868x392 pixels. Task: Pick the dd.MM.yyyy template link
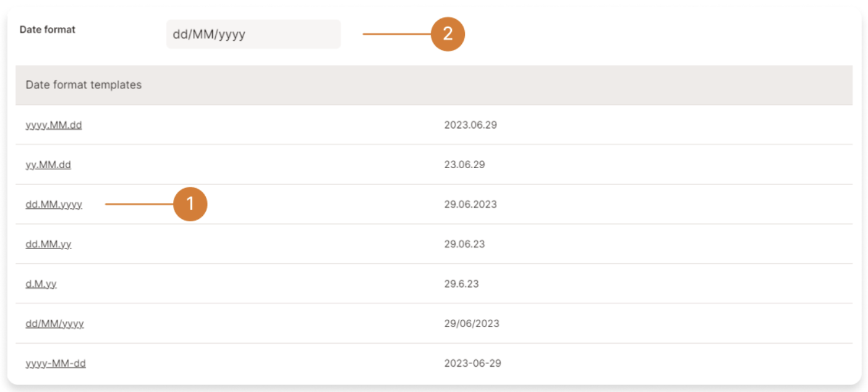tap(54, 205)
